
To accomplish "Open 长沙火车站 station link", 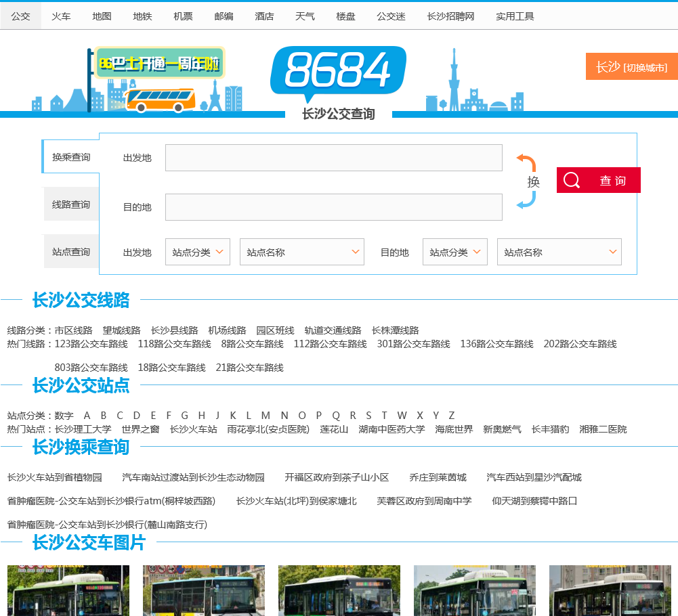I will pos(193,429).
